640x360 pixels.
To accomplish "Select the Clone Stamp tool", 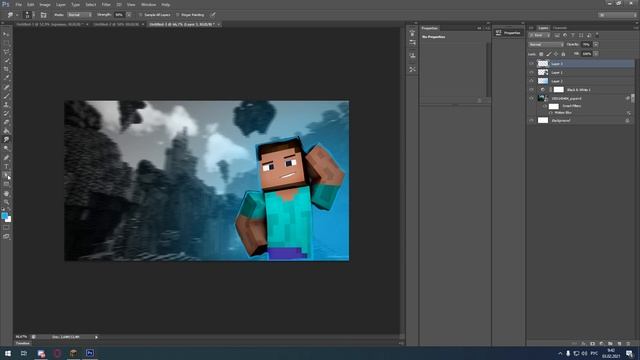I will [6, 104].
